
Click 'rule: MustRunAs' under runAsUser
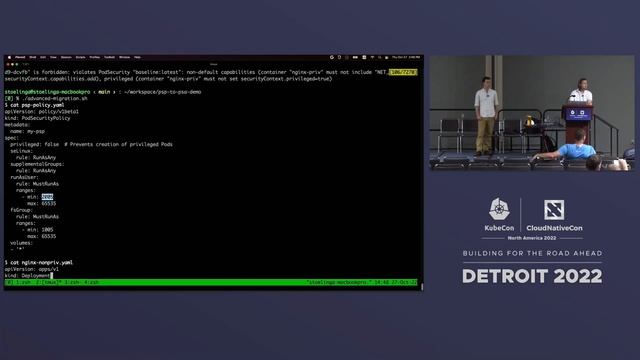click(x=37, y=184)
